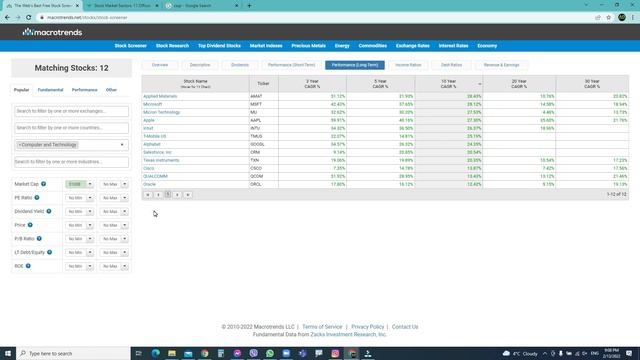640x360 pixels.
Task: Click the countries filter search field
Action: tap(71, 128)
